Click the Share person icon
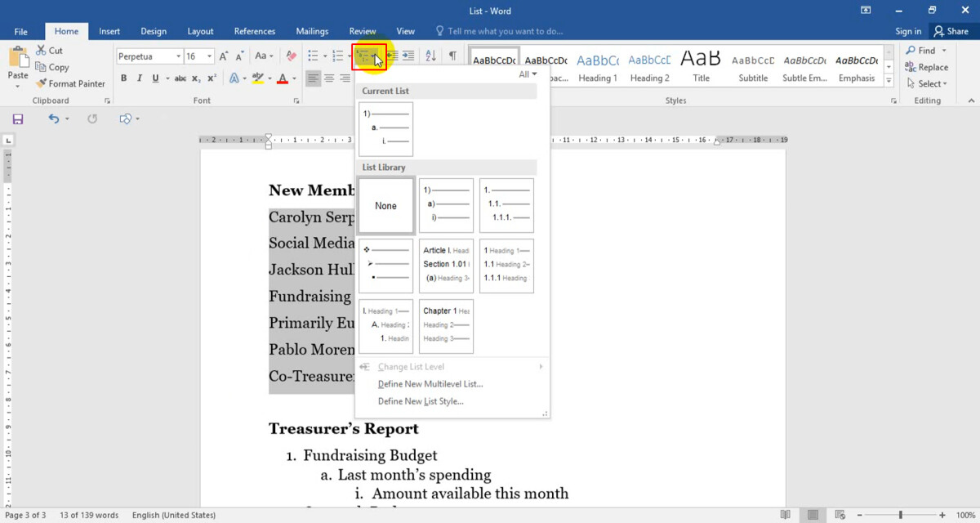 (939, 31)
